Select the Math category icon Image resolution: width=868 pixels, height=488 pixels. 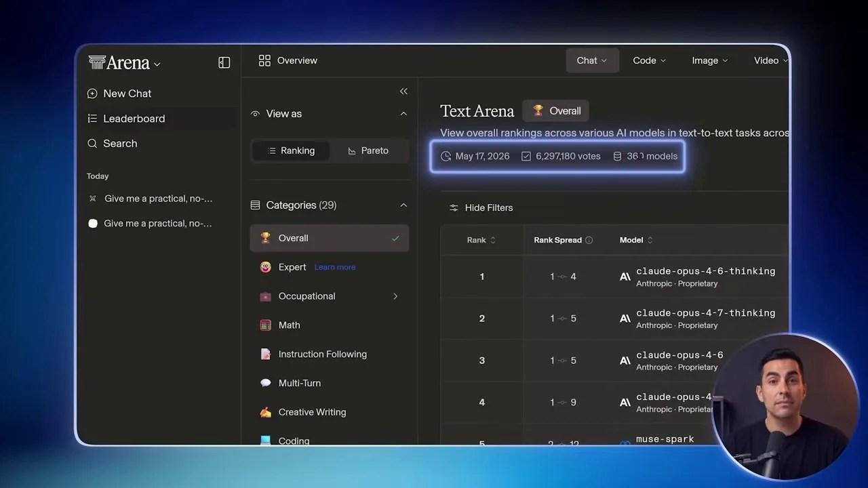pos(266,325)
